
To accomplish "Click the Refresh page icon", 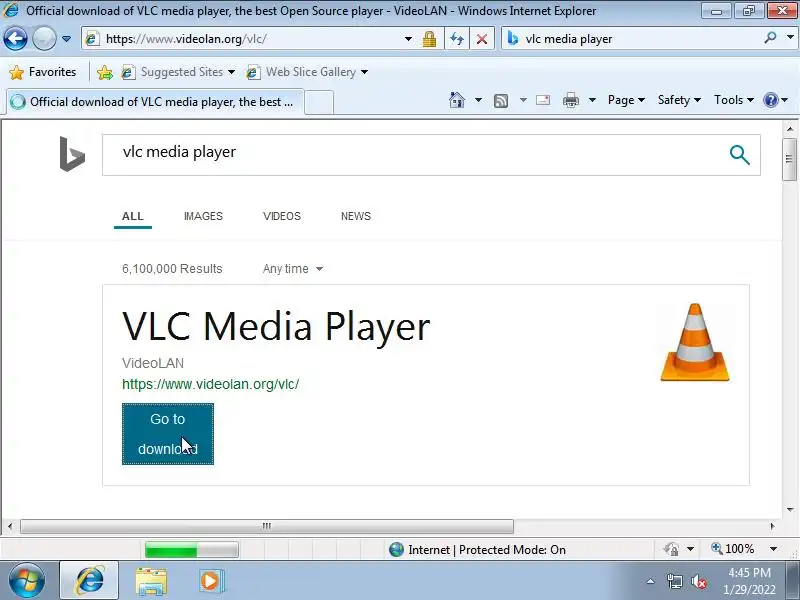I will coord(457,39).
